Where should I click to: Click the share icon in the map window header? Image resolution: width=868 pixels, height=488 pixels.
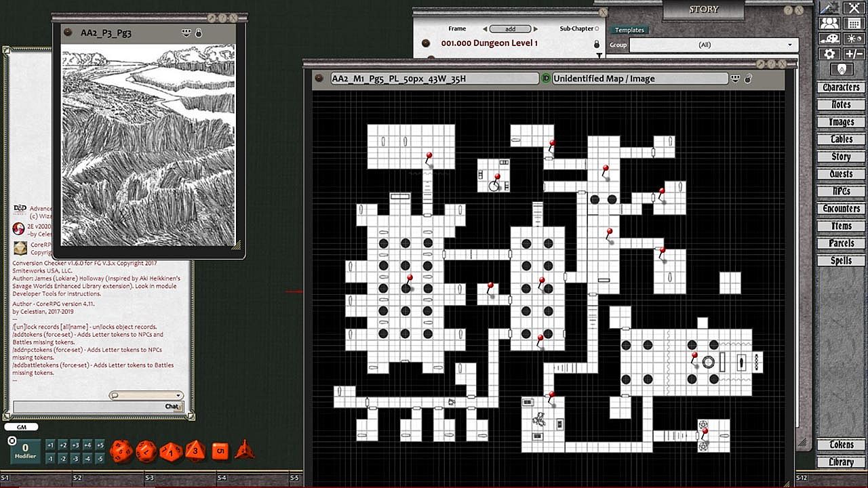[735, 79]
